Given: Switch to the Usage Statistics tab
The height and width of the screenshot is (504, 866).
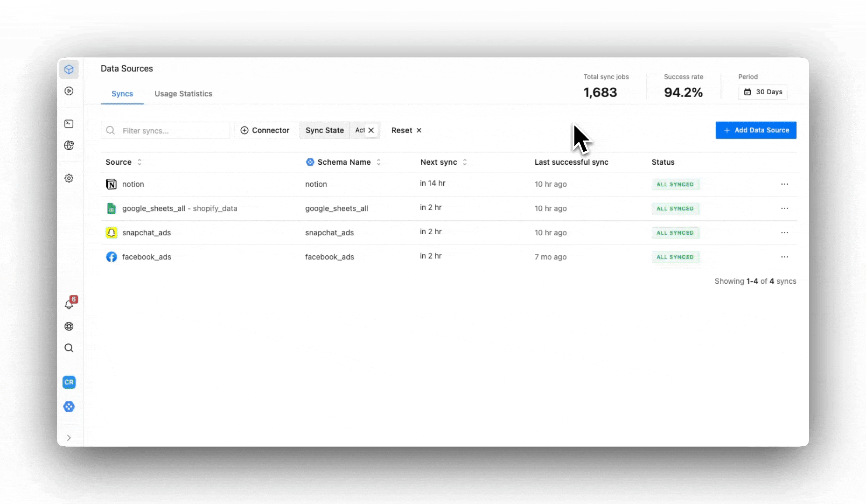Looking at the screenshot, I should [183, 93].
